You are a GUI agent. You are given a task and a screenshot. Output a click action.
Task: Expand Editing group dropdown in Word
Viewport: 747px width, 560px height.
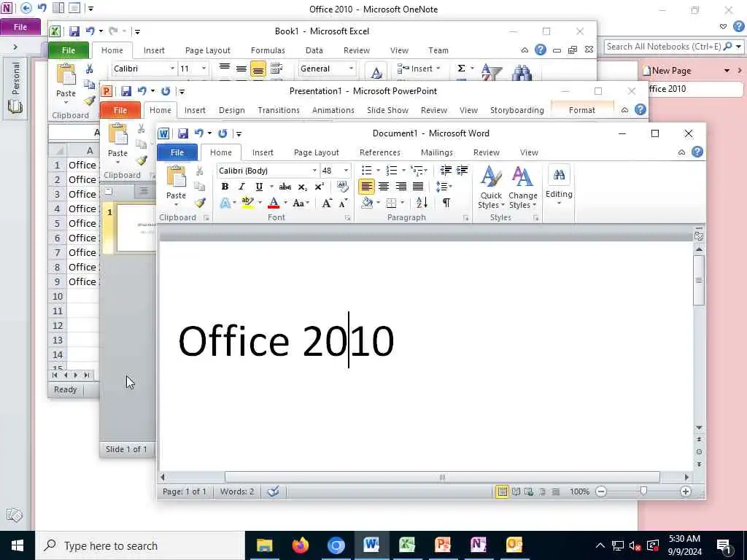point(559,186)
